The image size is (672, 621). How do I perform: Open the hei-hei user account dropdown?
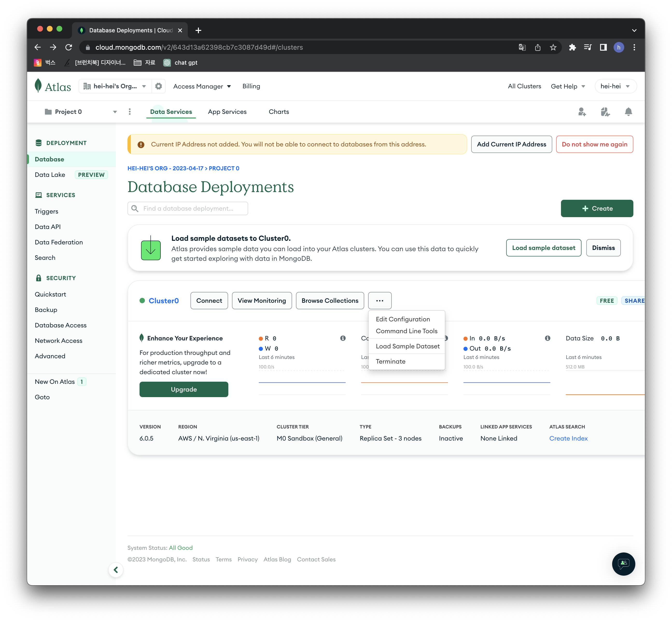(x=615, y=86)
